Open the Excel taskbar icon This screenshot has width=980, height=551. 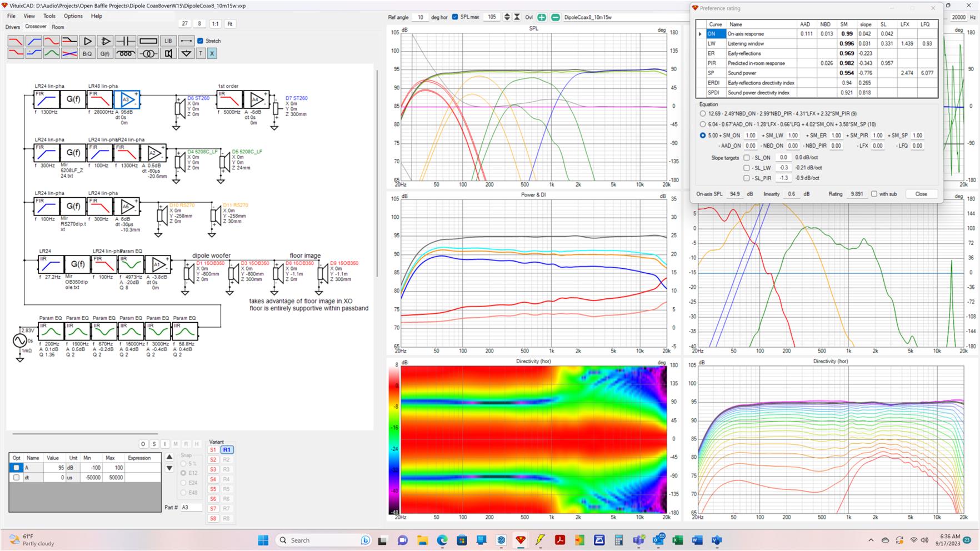pyautogui.click(x=677, y=540)
